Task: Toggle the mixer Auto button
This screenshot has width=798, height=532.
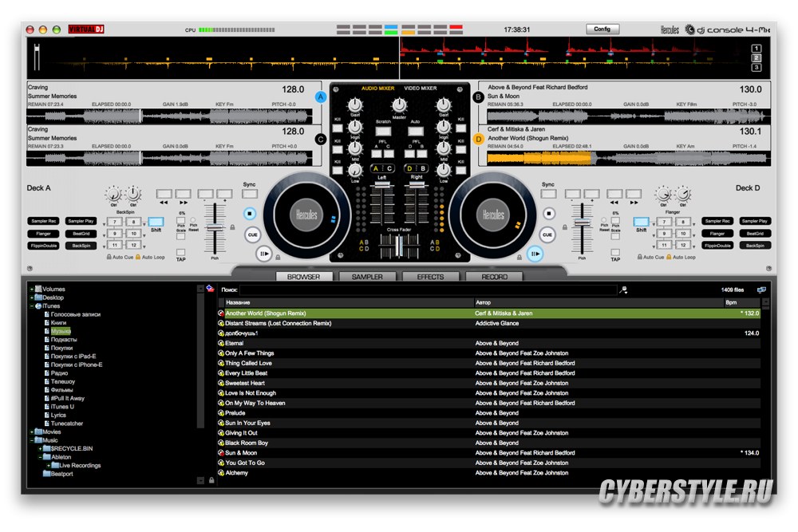Action: point(415,132)
